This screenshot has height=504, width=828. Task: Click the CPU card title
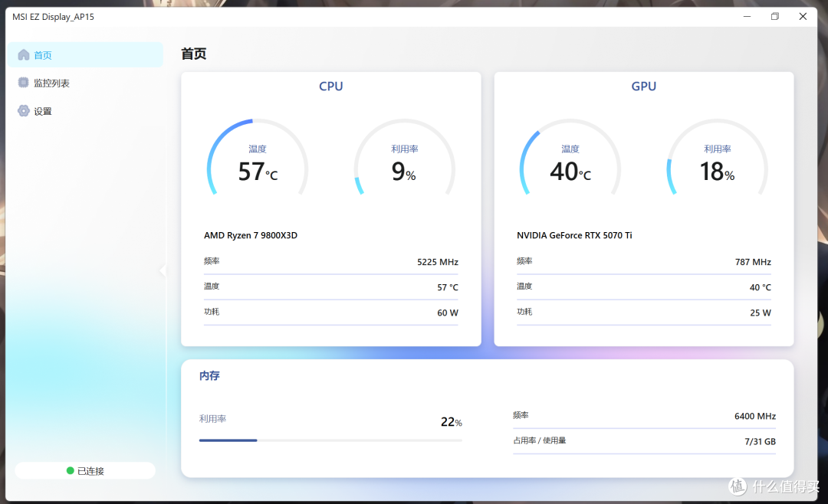click(x=331, y=86)
